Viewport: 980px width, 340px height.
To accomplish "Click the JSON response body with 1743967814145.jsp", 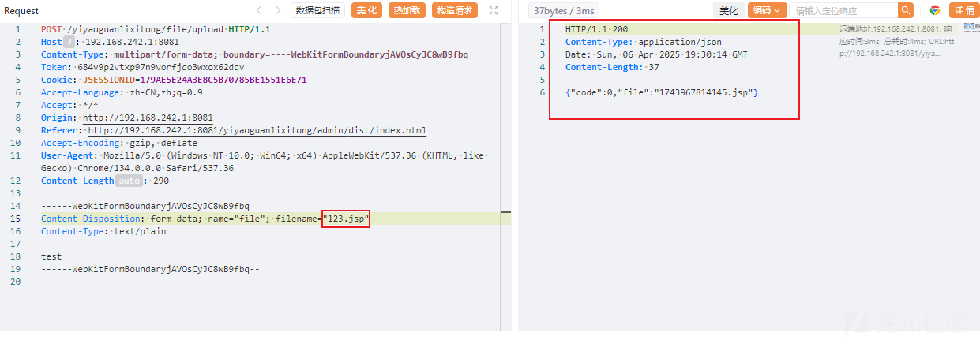I will (x=662, y=92).
